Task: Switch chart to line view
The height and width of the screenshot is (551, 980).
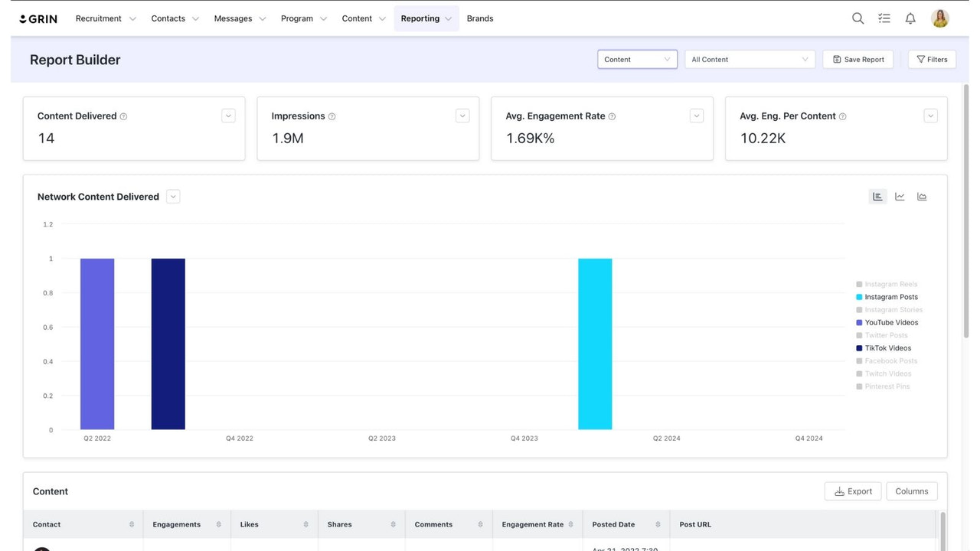Action: tap(900, 196)
